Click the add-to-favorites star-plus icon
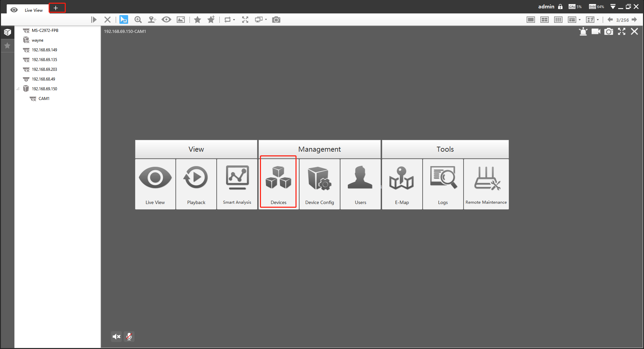The height and width of the screenshot is (349, 644). coord(211,20)
